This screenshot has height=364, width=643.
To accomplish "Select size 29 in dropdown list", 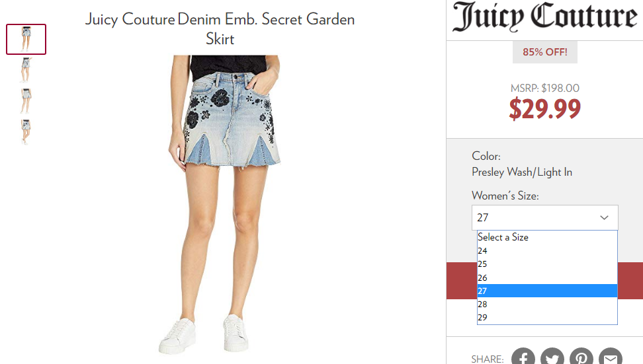I will tap(547, 317).
